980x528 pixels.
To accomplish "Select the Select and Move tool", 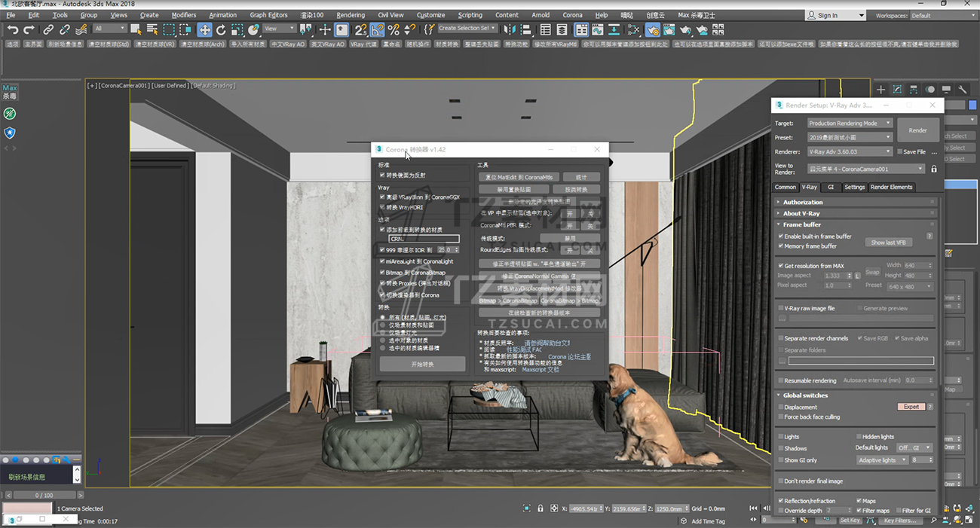I will click(204, 29).
